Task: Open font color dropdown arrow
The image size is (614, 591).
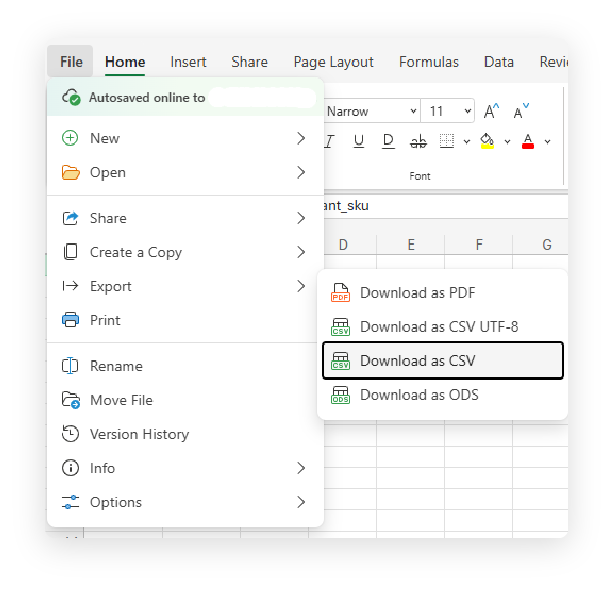Action: click(547, 142)
